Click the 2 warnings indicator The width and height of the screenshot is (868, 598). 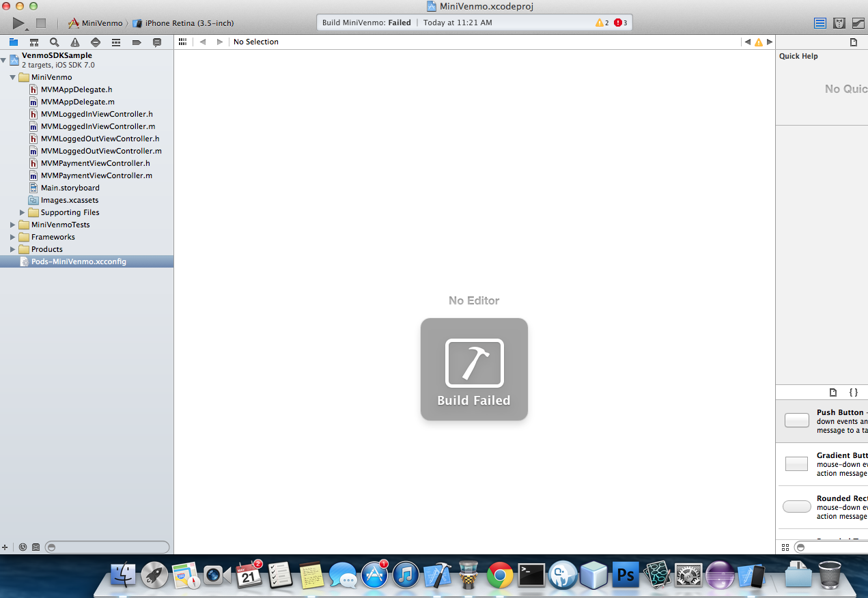coord(602,23)
